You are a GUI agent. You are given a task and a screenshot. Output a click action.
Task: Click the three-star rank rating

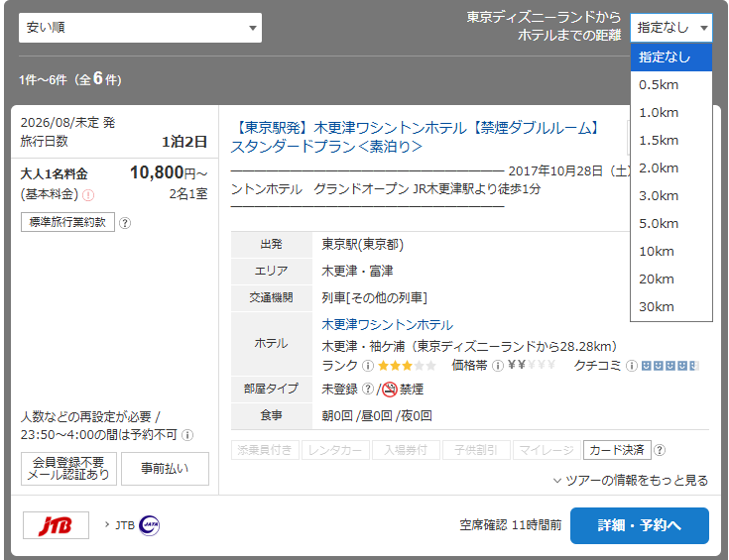click(408, 366)
